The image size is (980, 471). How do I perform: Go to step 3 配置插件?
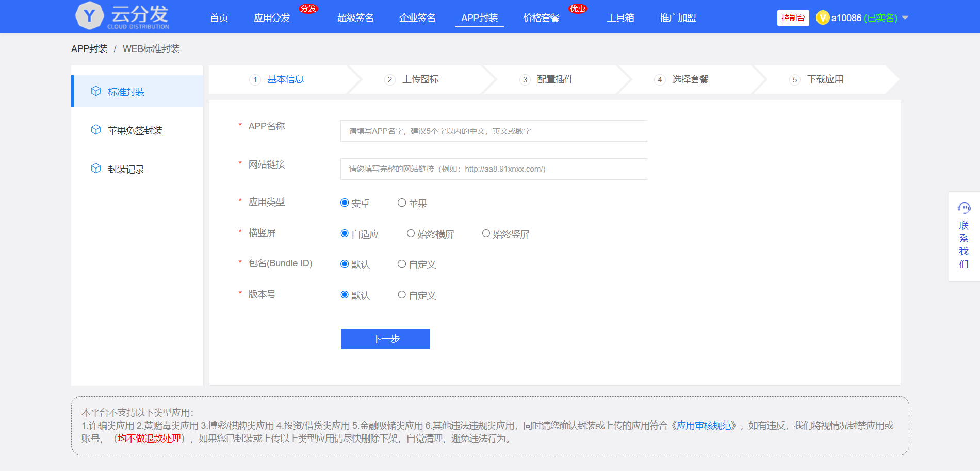pos(554,79)
